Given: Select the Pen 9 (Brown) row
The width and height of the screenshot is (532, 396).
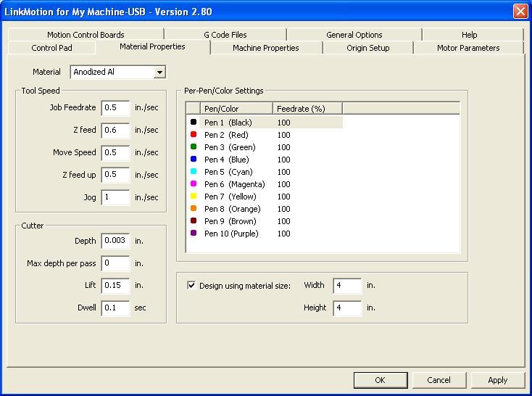Looking at the screenshot, I should pyautogui.click(x=265, y=221).
